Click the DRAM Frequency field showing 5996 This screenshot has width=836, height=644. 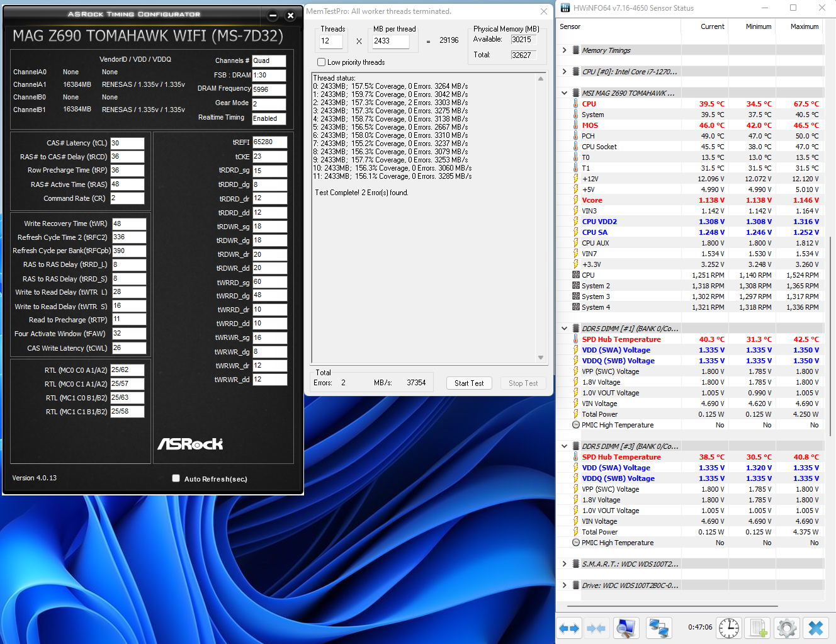click(269, 89)
